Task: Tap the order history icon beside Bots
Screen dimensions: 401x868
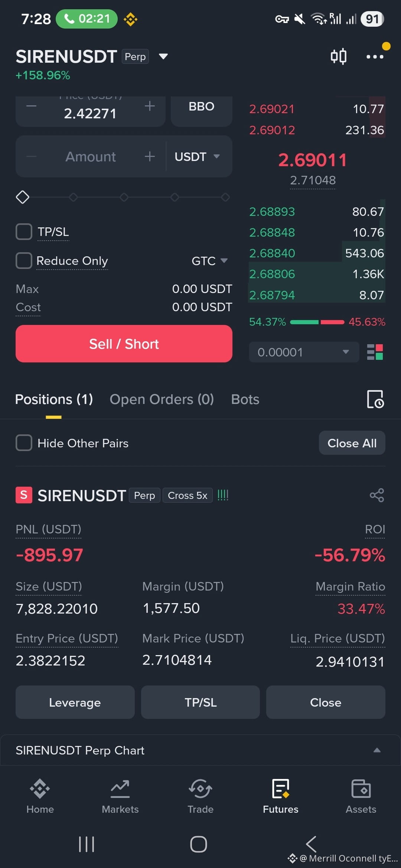Action: point(375,399)
